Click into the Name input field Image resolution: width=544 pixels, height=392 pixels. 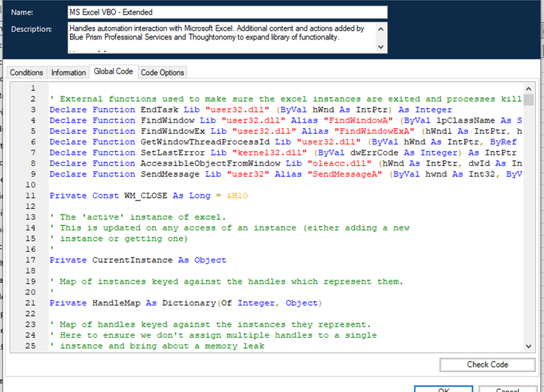point(228,12)
